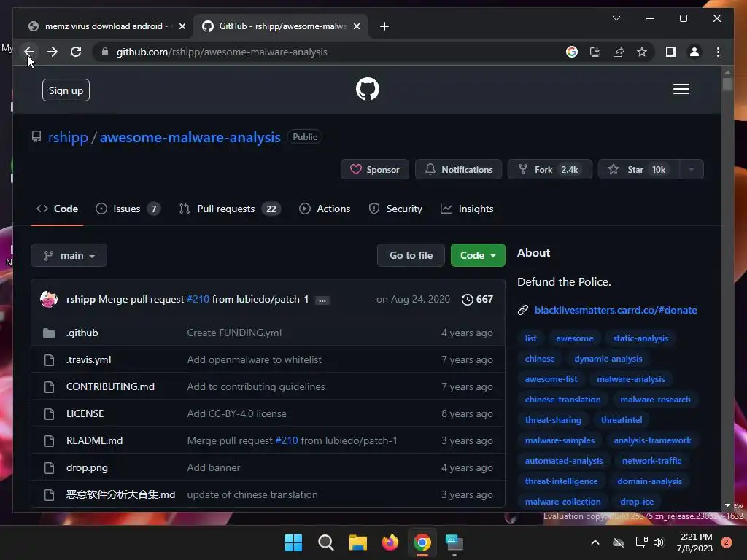Open the README.md file
Image resolution: width=747 pixels, height=560 pixels.
(94, 441)
